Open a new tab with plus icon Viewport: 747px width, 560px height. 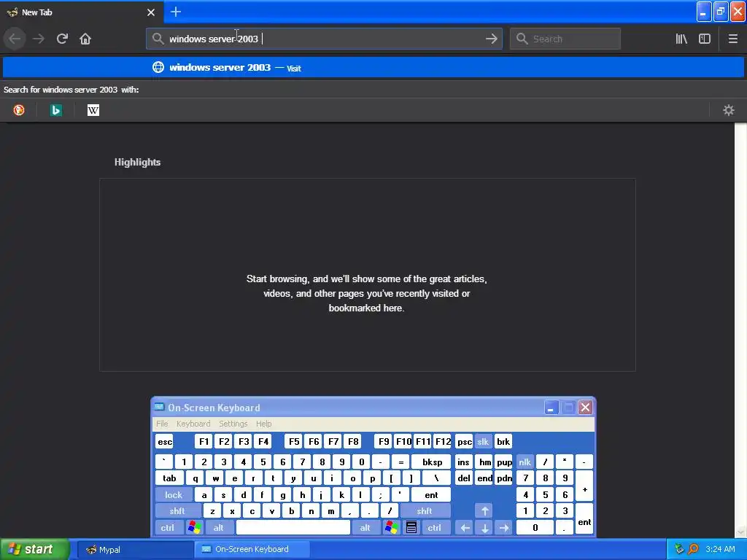click(176, 12)
